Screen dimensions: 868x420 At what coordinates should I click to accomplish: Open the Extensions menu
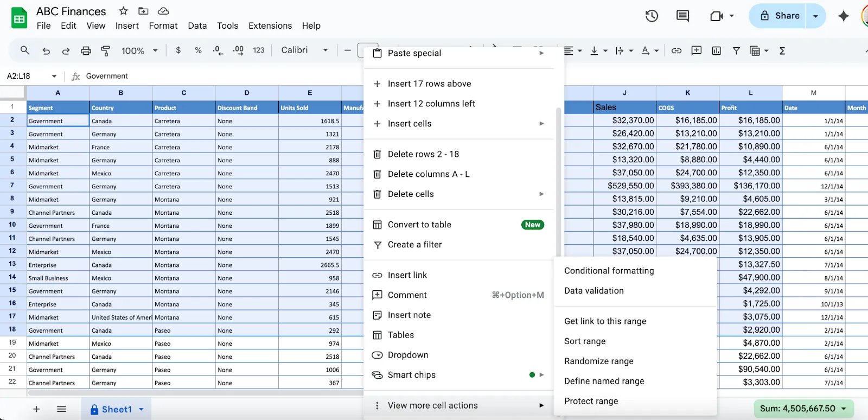(270, 26)
